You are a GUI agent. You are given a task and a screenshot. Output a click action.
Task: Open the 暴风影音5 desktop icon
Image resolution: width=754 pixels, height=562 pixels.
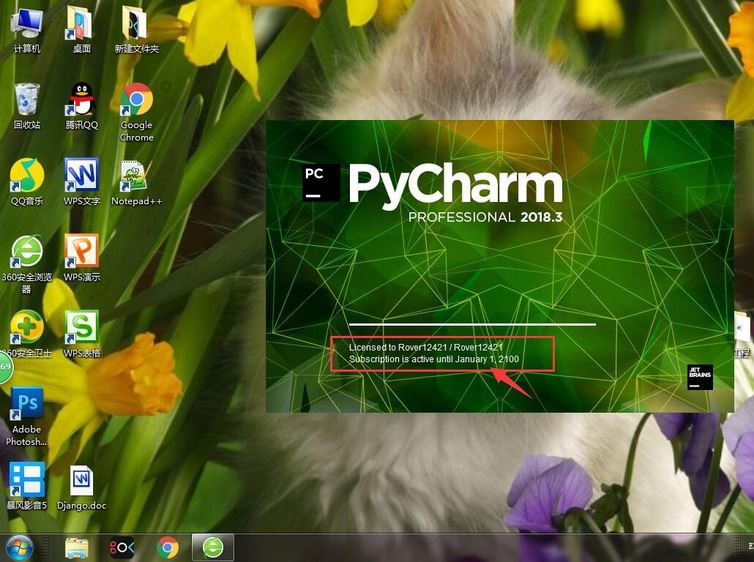[27, 486]
